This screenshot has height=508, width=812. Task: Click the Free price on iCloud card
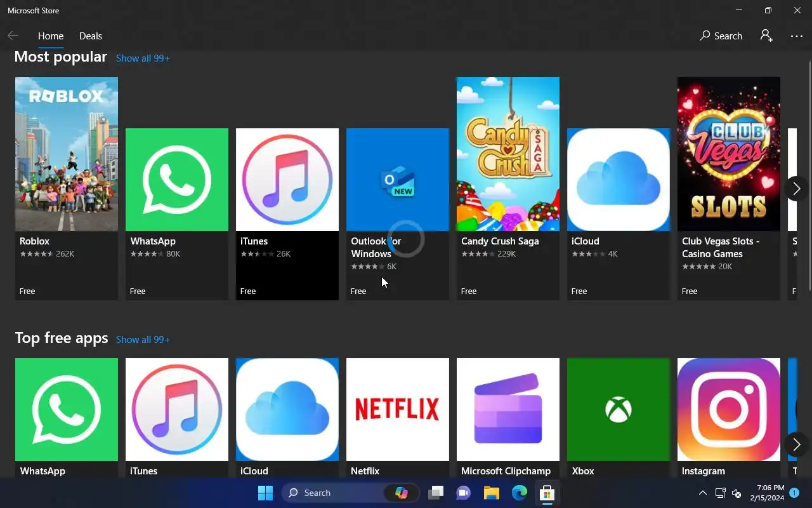(579, 291)
